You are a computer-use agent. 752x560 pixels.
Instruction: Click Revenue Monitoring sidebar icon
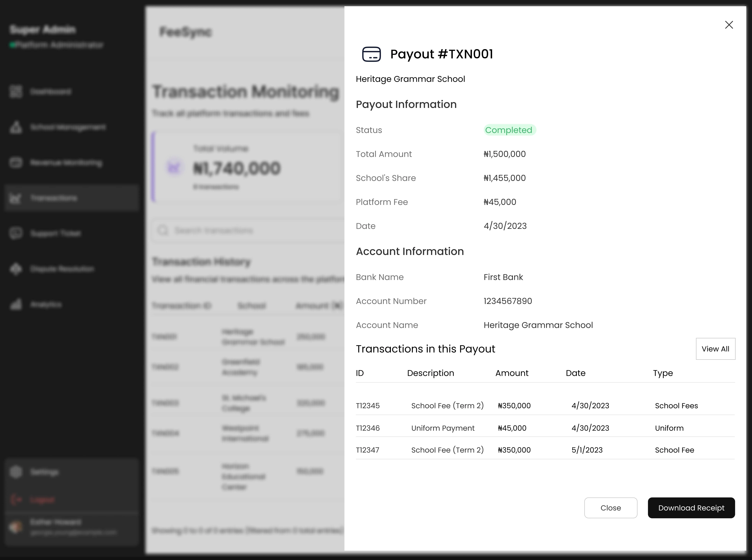(x=16, y=162)
